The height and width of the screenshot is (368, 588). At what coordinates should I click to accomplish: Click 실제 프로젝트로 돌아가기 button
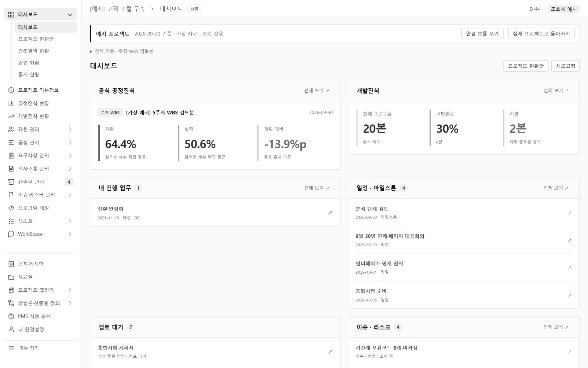[x=541, y=34]
